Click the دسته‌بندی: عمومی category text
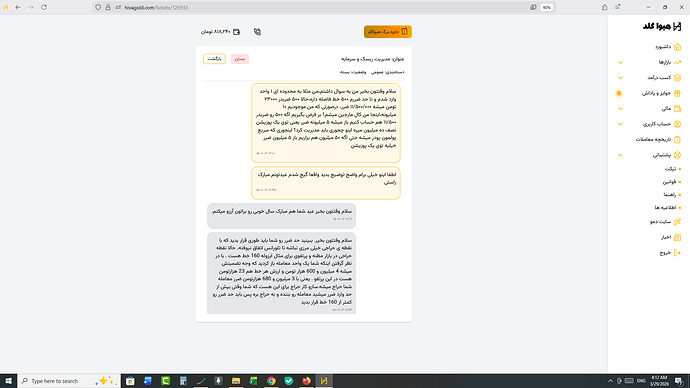 (x=388, y=72)
